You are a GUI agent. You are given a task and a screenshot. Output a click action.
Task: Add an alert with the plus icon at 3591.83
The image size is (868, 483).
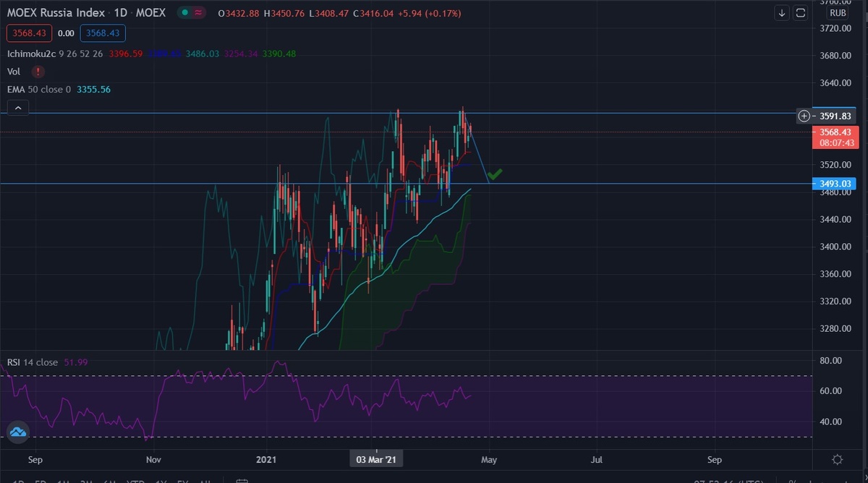(803, 116)
